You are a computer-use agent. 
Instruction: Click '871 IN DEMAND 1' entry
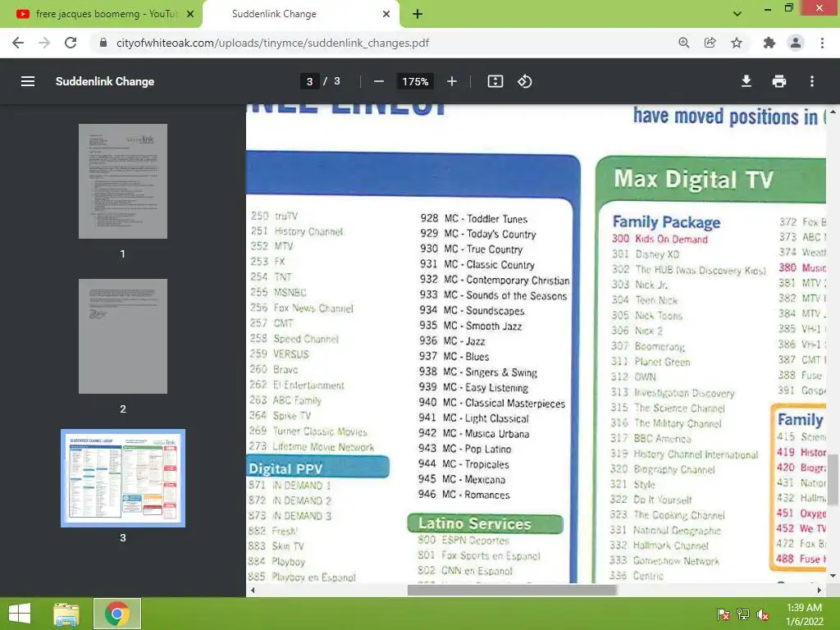click(x=290, y=486)
